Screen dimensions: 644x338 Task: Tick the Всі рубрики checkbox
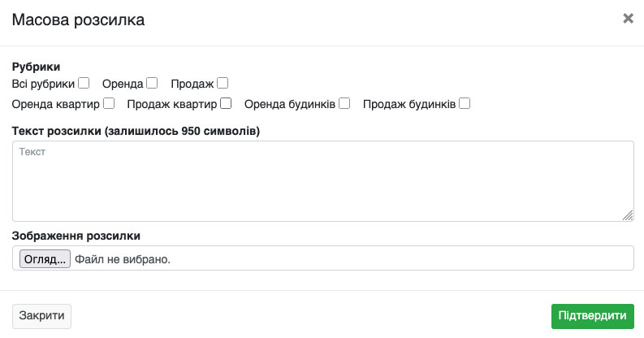pos(84,83)
